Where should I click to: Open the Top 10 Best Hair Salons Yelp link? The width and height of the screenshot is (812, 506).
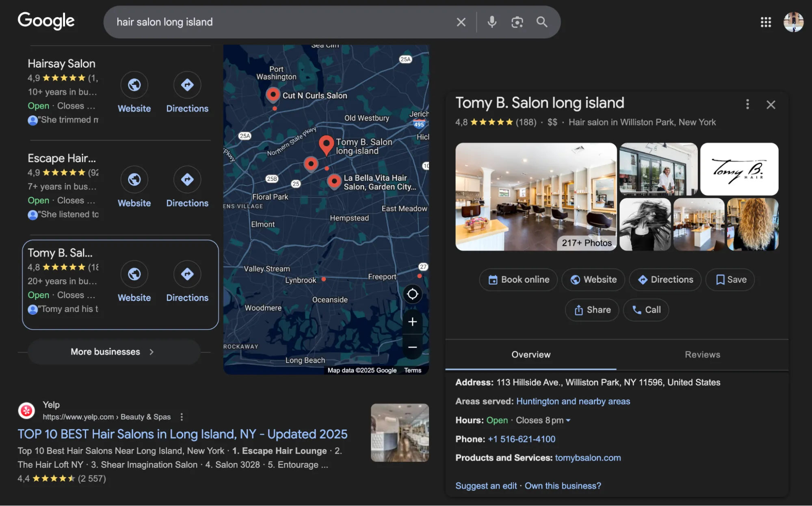point(182,434)
